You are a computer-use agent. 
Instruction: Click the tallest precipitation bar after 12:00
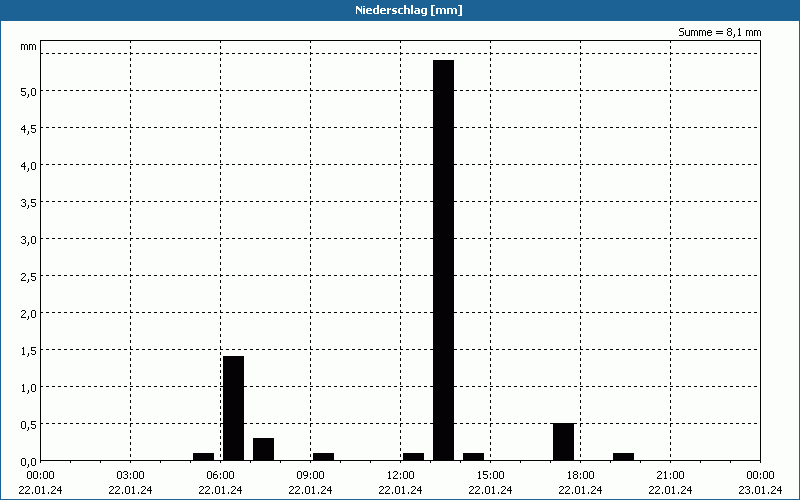443,260
